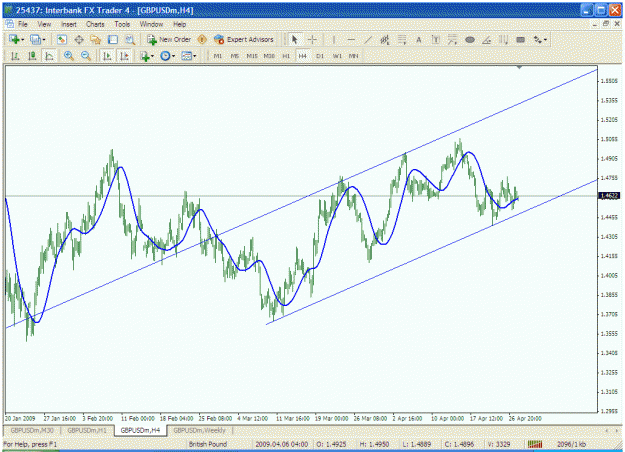625x452 pixels.
Task: Zoom out on the chart
Action: coord(86,56)
